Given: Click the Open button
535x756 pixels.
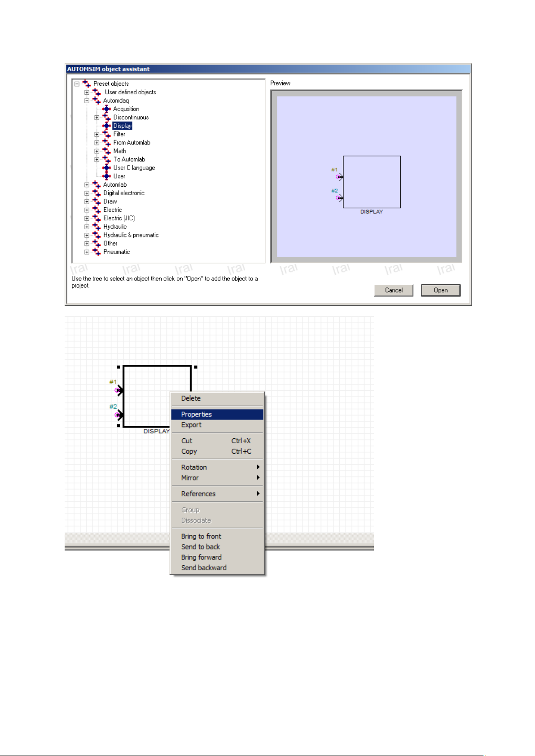Looking at the screenshot, I should coord(441,290).
